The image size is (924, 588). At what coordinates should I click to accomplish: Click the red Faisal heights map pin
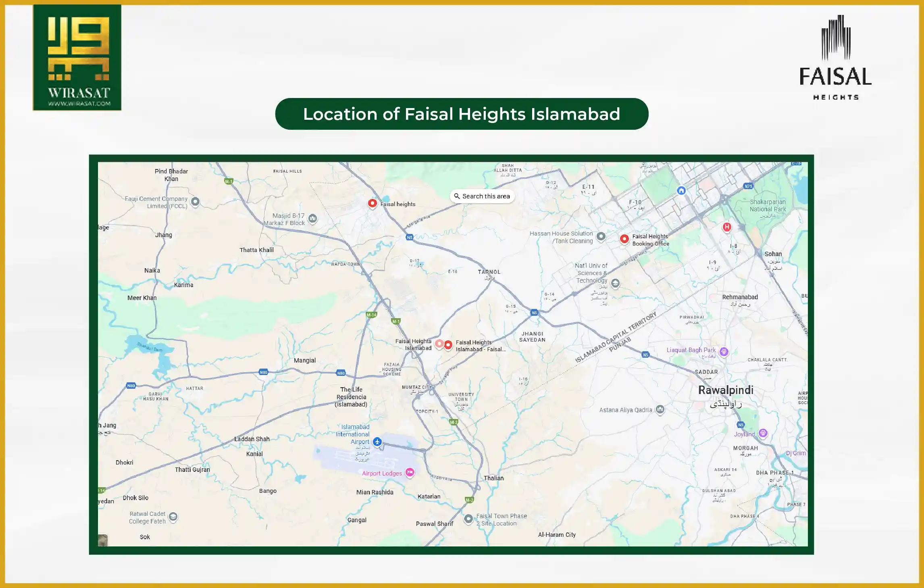pos(372,204)
